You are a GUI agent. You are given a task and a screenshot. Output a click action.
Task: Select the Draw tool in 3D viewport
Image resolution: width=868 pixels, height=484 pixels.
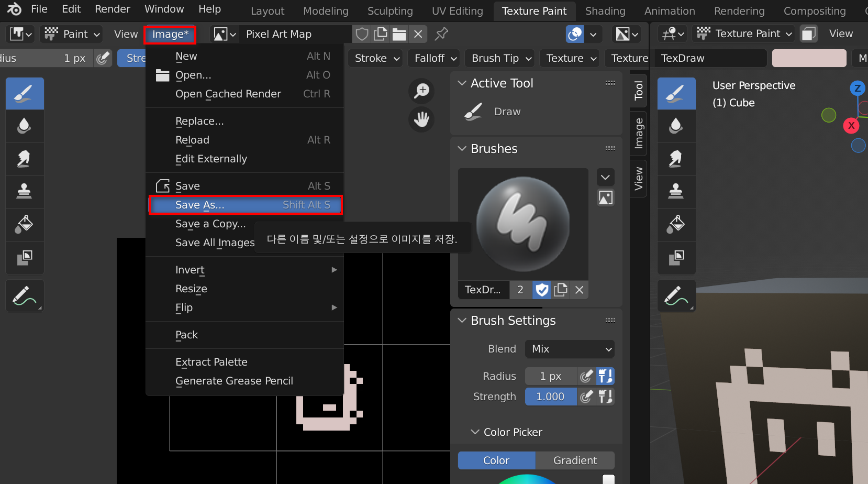(676, 94)
